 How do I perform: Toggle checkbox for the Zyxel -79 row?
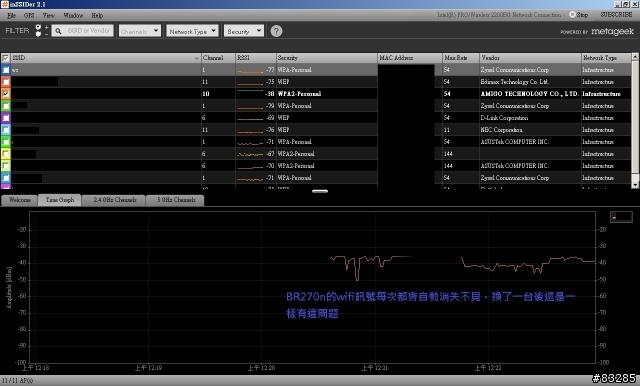pos(6,106)
